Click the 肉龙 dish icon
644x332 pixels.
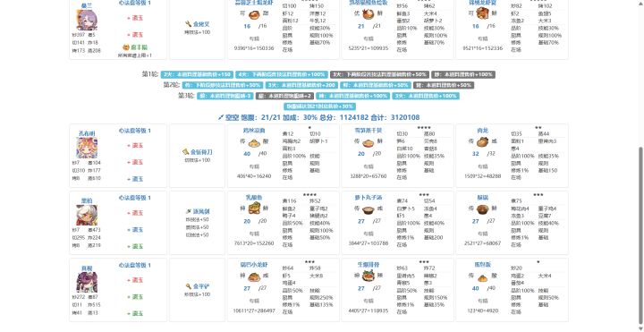pyautogui.click(x=482, y=142)
